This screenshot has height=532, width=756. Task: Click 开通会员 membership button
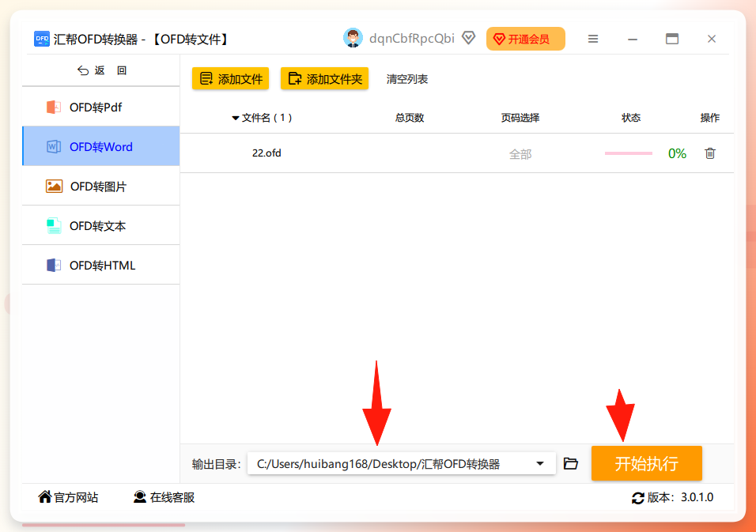(x=526, y=39)
